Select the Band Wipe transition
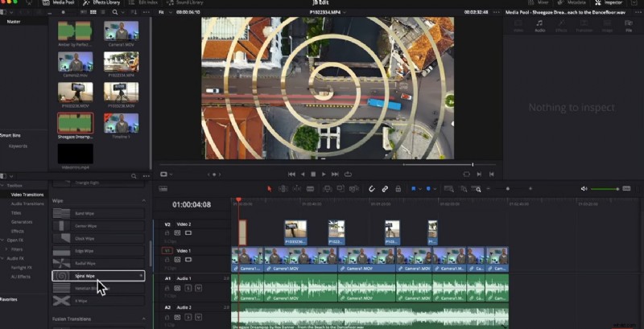 [98, 213]
